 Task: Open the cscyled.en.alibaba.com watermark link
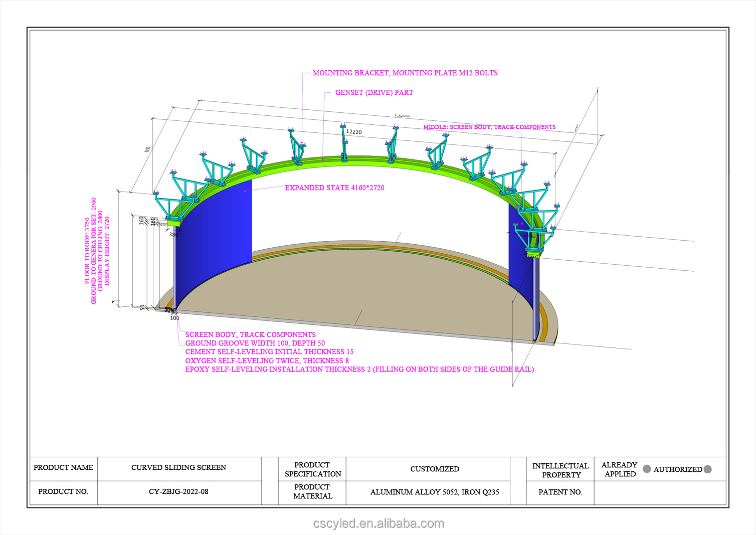coord(379,523)
